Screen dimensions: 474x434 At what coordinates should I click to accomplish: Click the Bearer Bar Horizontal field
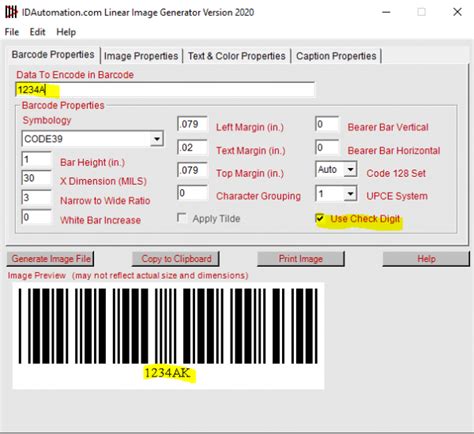327,147
